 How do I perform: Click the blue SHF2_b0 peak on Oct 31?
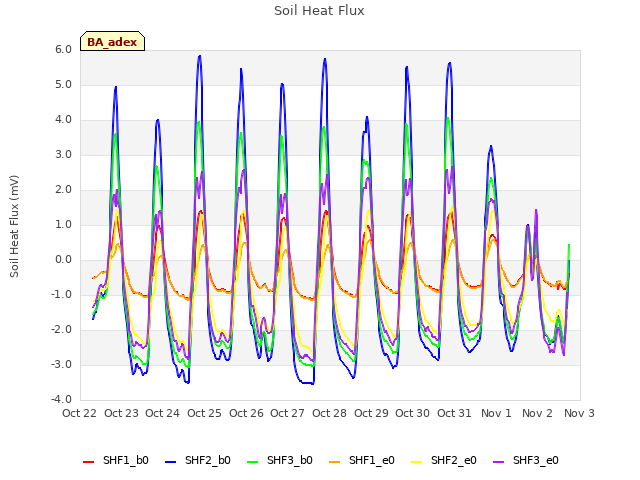450,63
